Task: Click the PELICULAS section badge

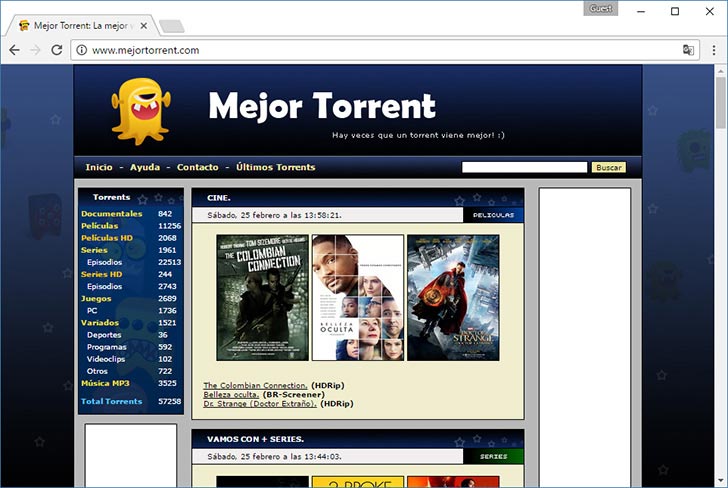Action: tap(493, 215)
